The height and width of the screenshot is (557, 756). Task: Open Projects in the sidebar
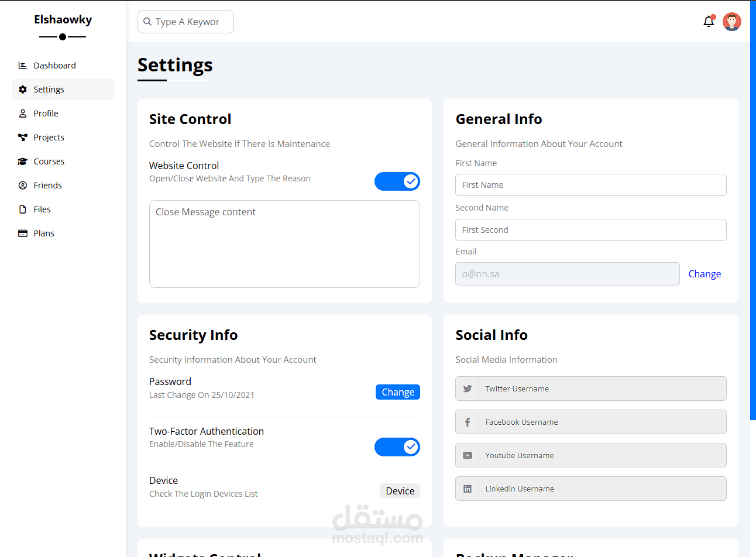63,137
